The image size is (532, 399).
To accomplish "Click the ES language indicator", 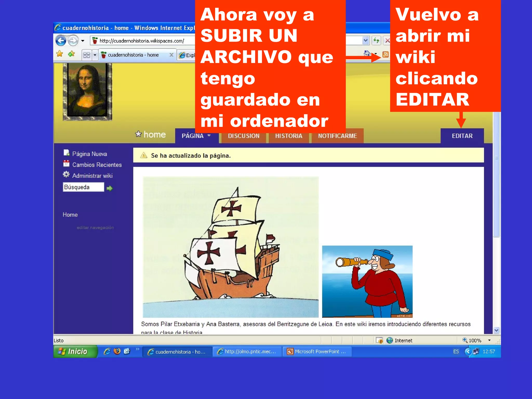I will click(x=456, y=351).
